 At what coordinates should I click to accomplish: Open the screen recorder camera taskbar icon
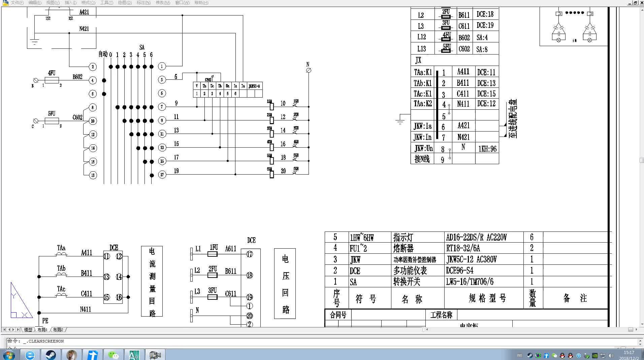click(155, 355)
